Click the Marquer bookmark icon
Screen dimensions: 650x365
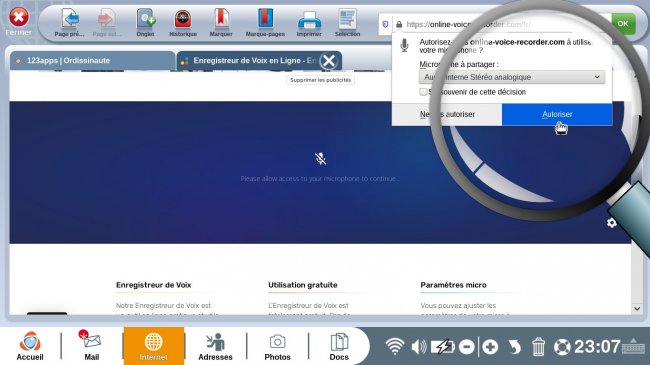pyautogui.click(x=221, y=19)
